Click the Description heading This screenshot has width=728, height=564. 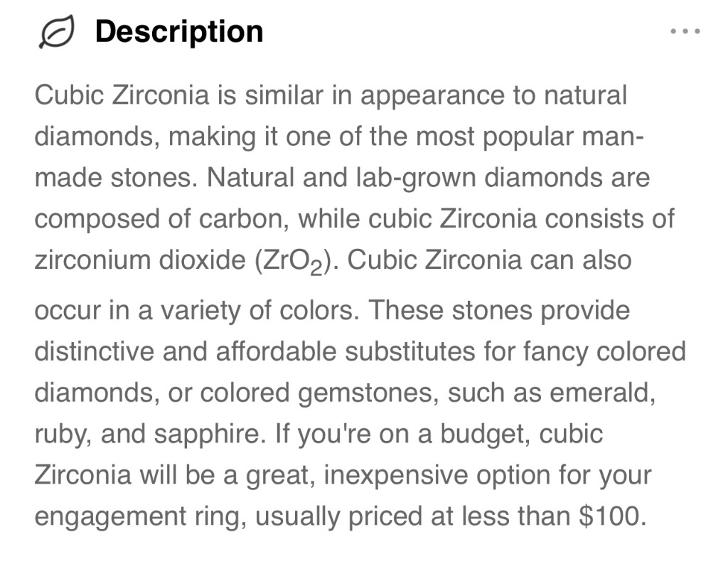(x=179, y=31)
